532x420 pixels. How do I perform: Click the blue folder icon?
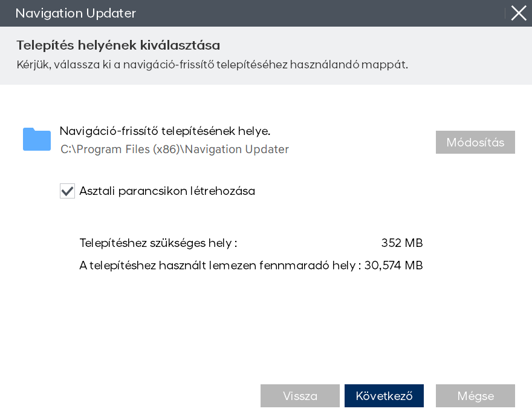tap(37, 140)
